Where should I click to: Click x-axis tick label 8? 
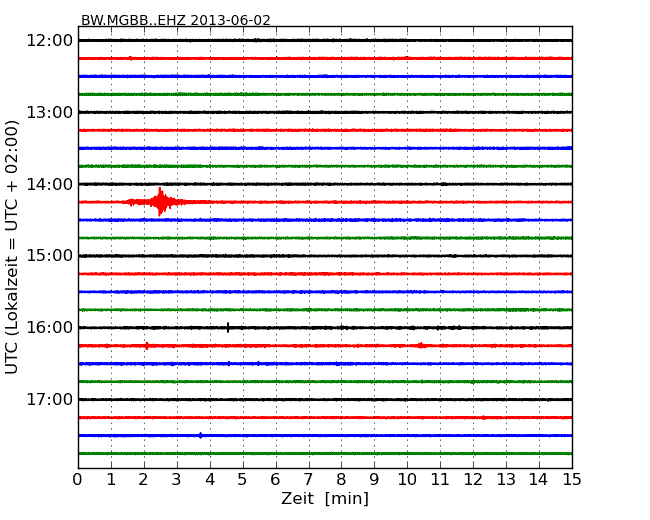click(x=341, y=479)
